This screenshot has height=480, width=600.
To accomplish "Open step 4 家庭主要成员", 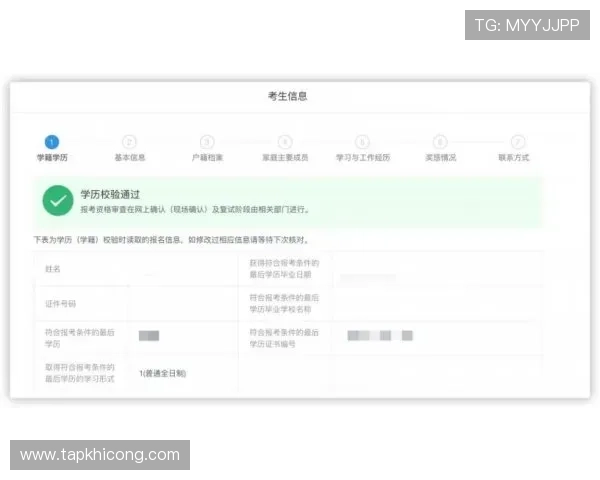I will pos(285,149).
